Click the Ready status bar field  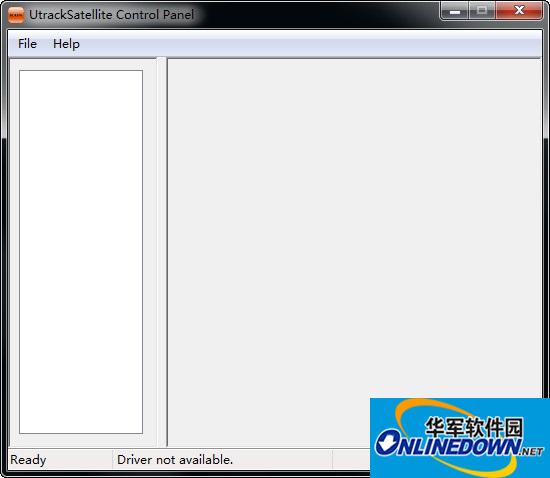(60, 460)
